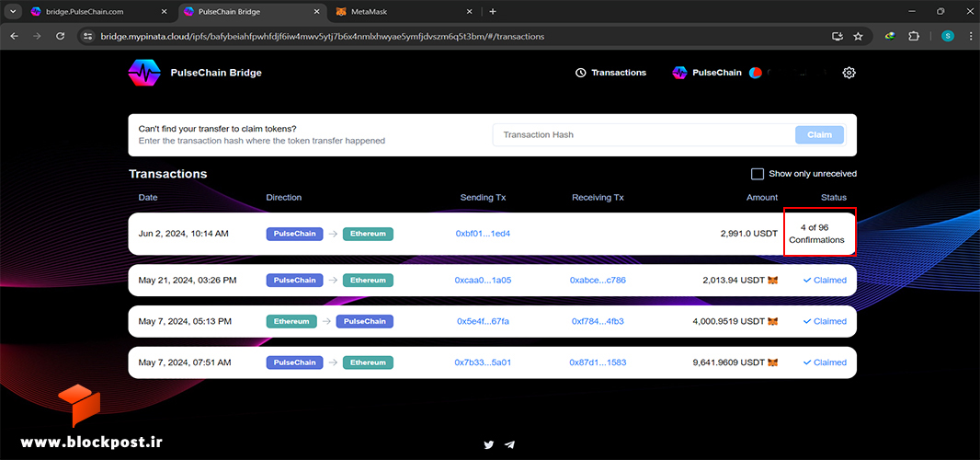The height and width of the screenshot is (460, 980).
Task: Click the Claim button
Action: [x=819, y=134]
